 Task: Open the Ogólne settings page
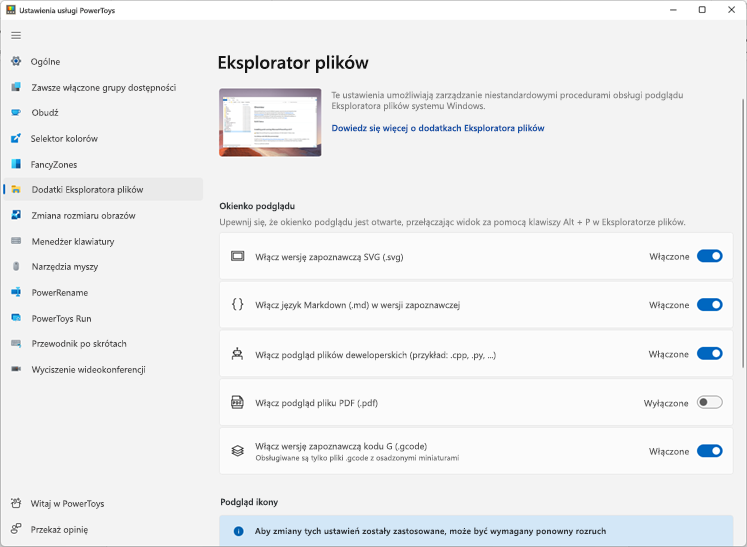[x=103, y=61]
